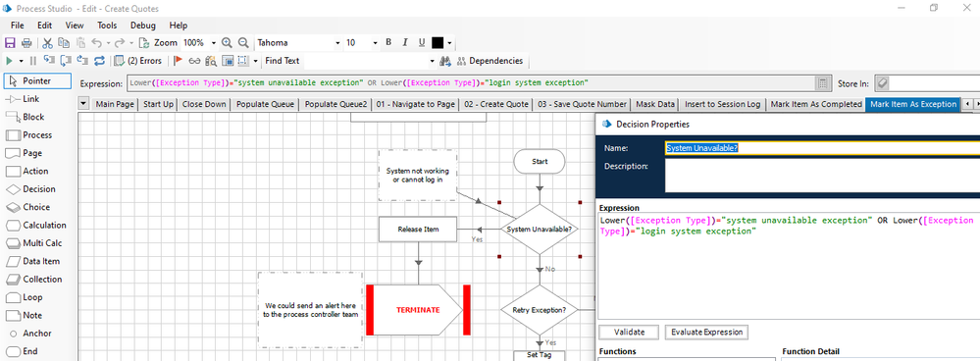Click the paste clipboard icon
The image size is (980, 361).
coord(80,43)
